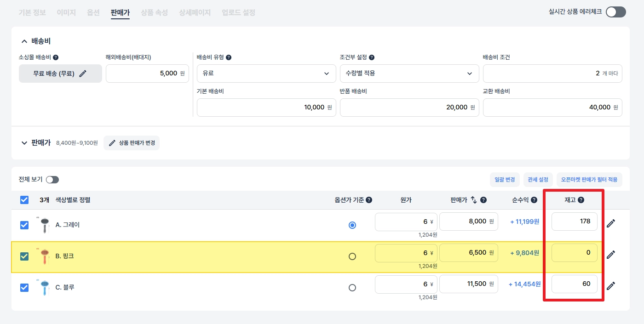The height and width of the screenshot is (324, 644).
Task: Click the help icon next to 배송비 유형
Action: [x=229, y=57]
